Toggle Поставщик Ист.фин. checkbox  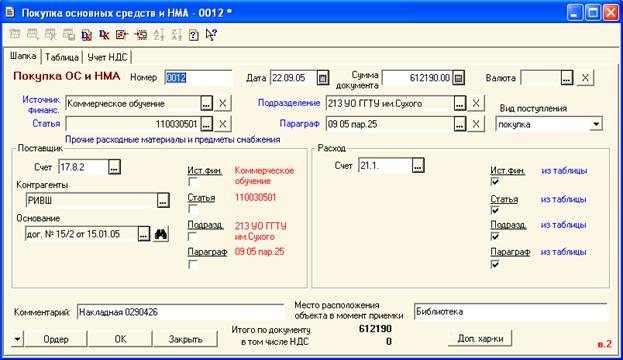pos(192,182)
